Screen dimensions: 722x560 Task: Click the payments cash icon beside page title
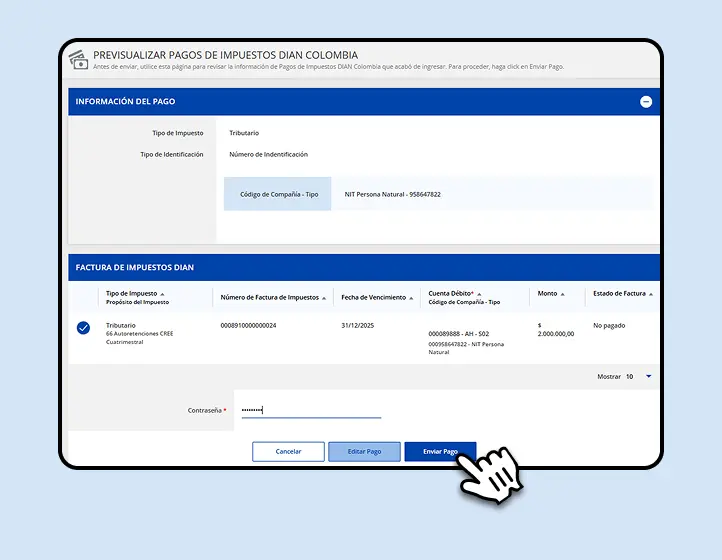[79, 60]
